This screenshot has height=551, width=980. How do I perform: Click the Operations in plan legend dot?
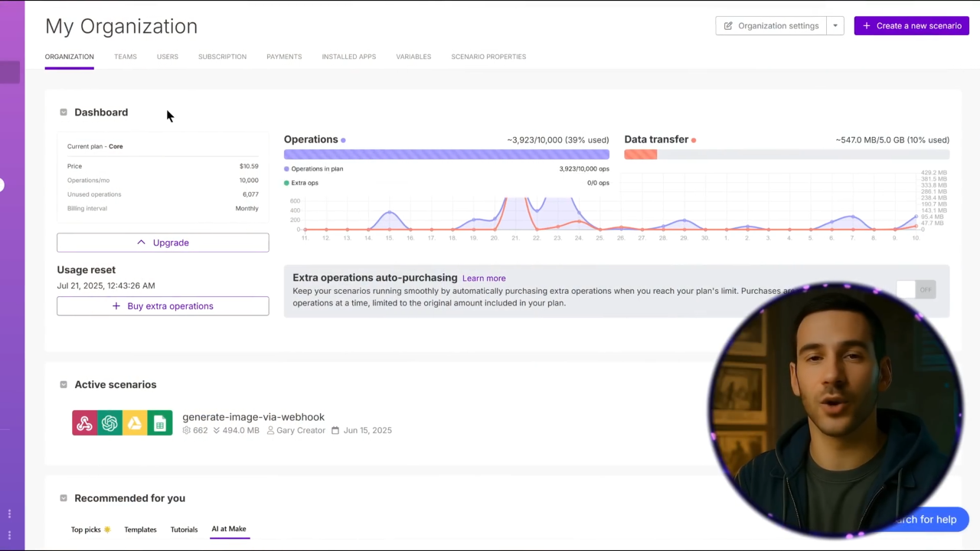click(287, 169)
